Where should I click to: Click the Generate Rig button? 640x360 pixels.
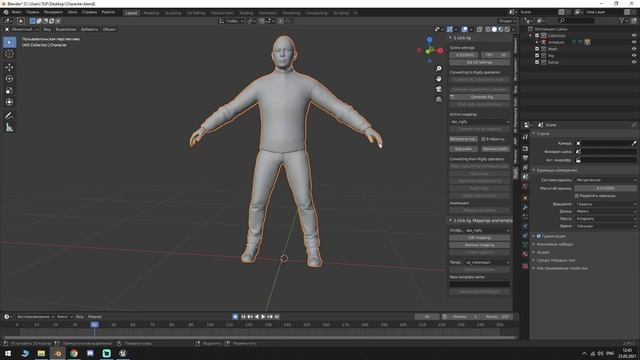pos(480,97)
